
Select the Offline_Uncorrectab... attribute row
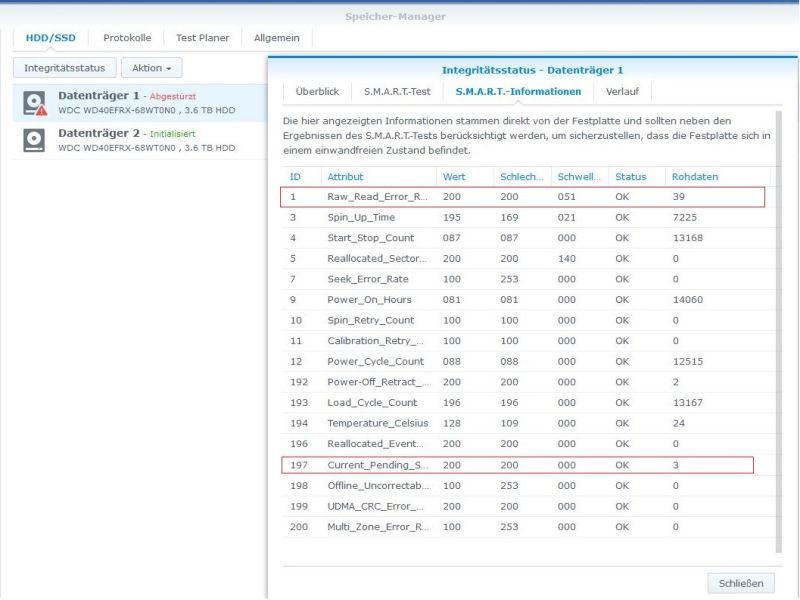pyautogui.click(x=527, y=486)
